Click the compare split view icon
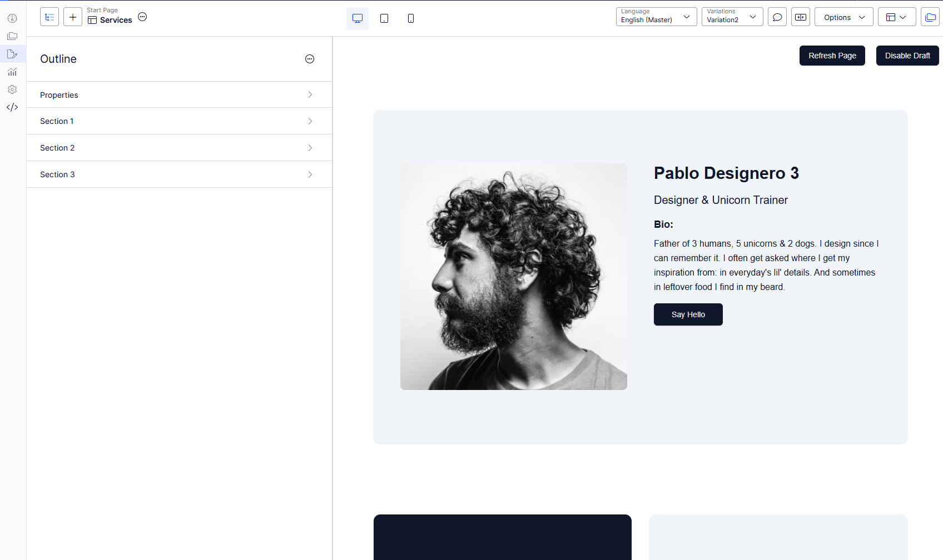943x560 pixels. [x=801, y=17]
